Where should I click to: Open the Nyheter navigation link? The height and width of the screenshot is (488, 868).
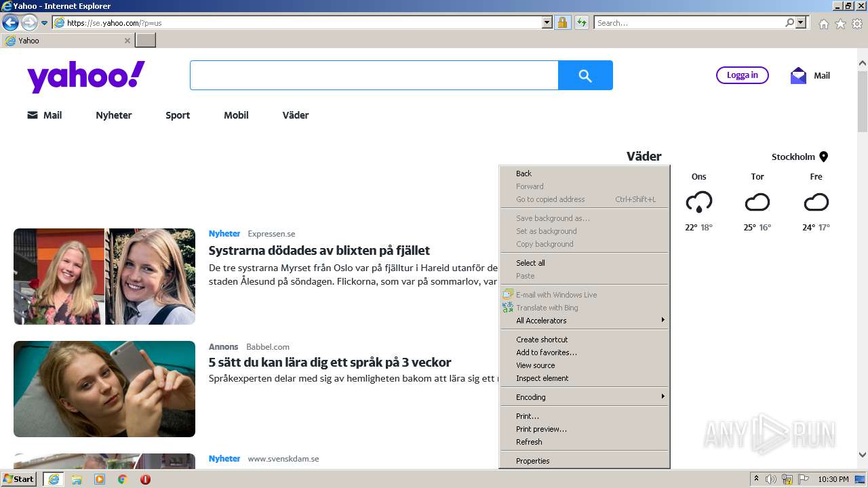click(114, 115)
